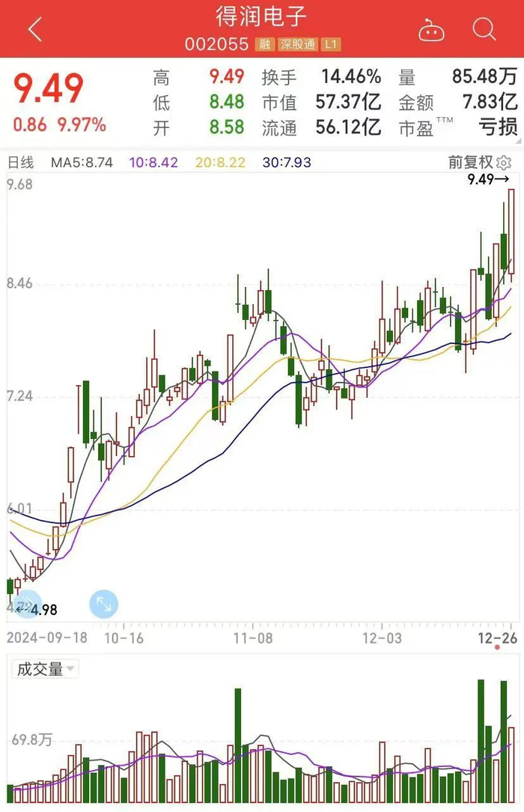The image size is (524, 812).
Task: Tap the current price 9.49
Action: tap(49, 90)
